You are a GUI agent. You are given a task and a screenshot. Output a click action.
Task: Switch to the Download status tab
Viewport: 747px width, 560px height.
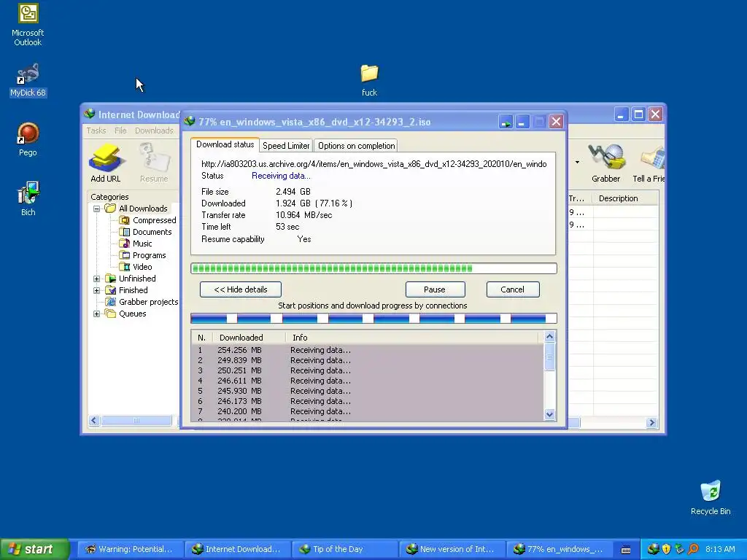click(x=225, y=144)
